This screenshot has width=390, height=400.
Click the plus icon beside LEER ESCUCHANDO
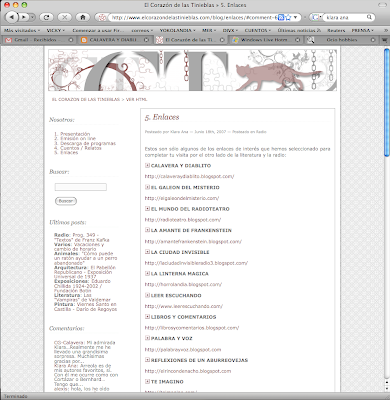[x=147, y=295]
